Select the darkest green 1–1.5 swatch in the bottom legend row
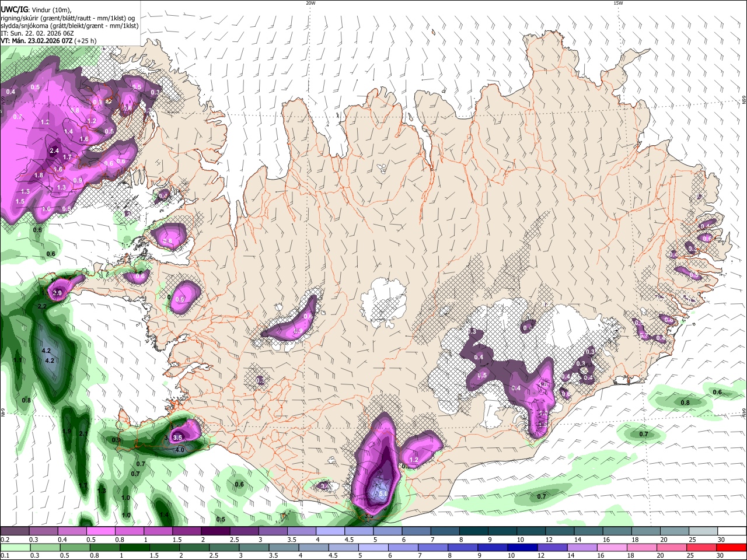Viewport: 747px width, 560px height. [x=135, y=547]
